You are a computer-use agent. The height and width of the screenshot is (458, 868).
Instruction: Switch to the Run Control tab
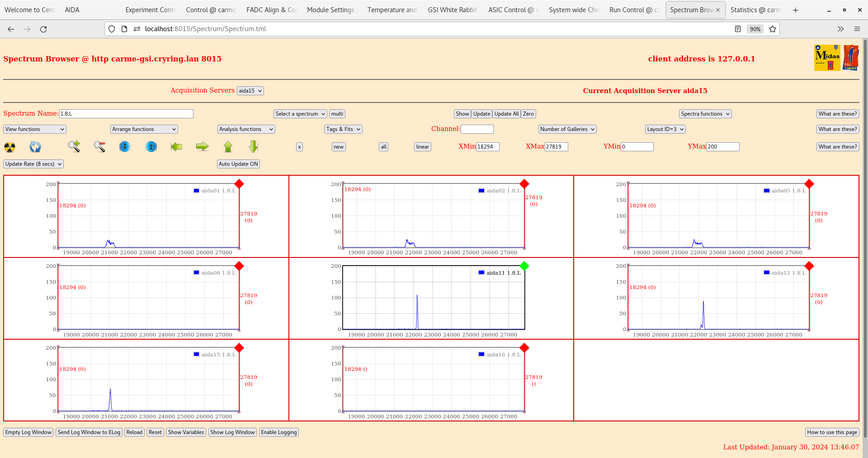click(634, 9)
